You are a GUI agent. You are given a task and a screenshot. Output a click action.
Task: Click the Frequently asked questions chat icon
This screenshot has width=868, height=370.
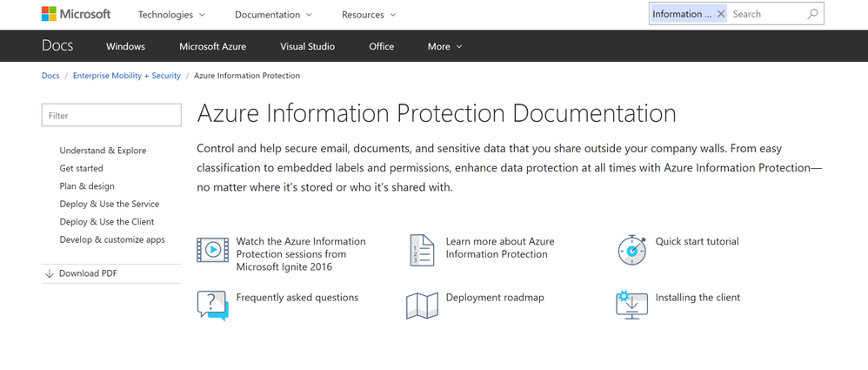(x=212, y=305)
